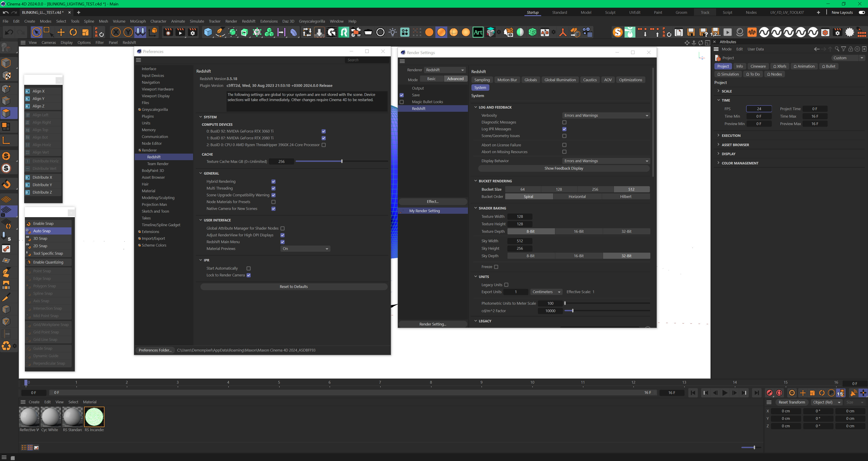Uncheck the RTX 3060 Ti compute device
Image resolution: width=868 pixels, height=461 pixels.
coord(323,131)
